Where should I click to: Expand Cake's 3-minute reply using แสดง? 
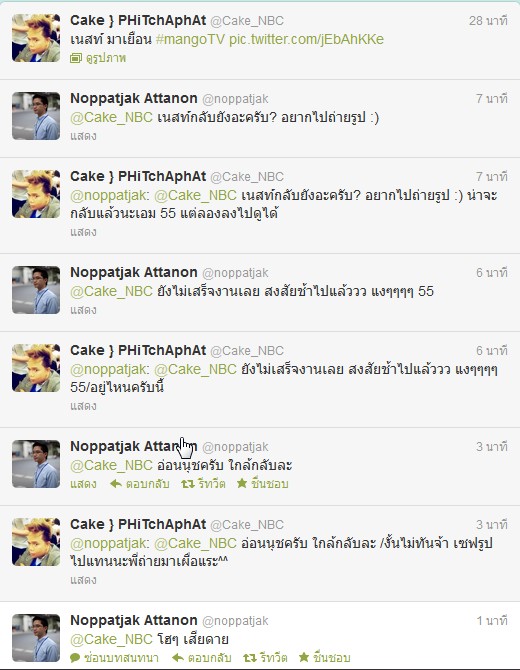click(x=83, y=580)
